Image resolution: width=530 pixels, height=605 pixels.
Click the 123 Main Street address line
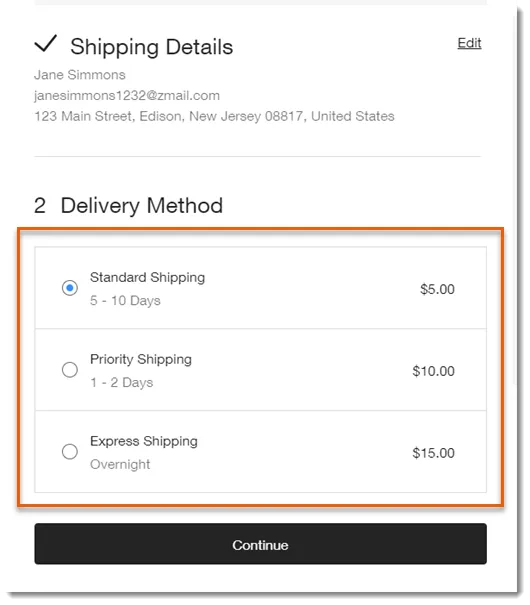click(x=214, y=116)
